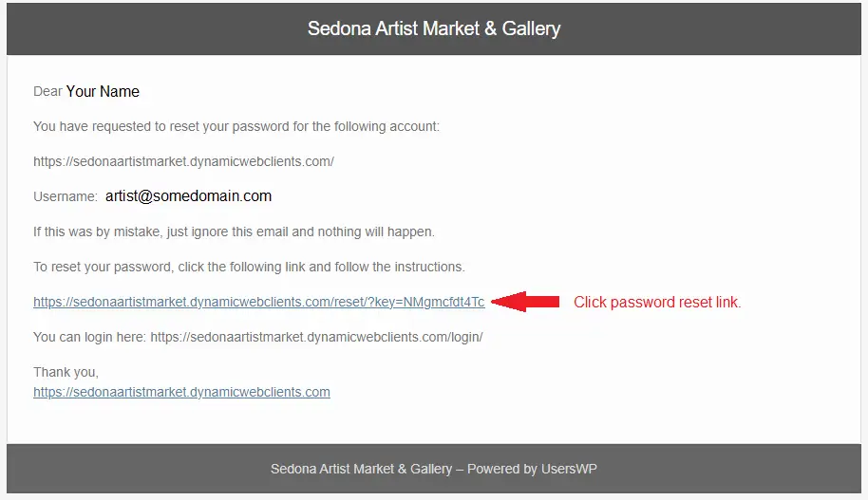Click the 'You have requested to reset' sentence
This screenshot has height=500, width=868.
(236, 126)
